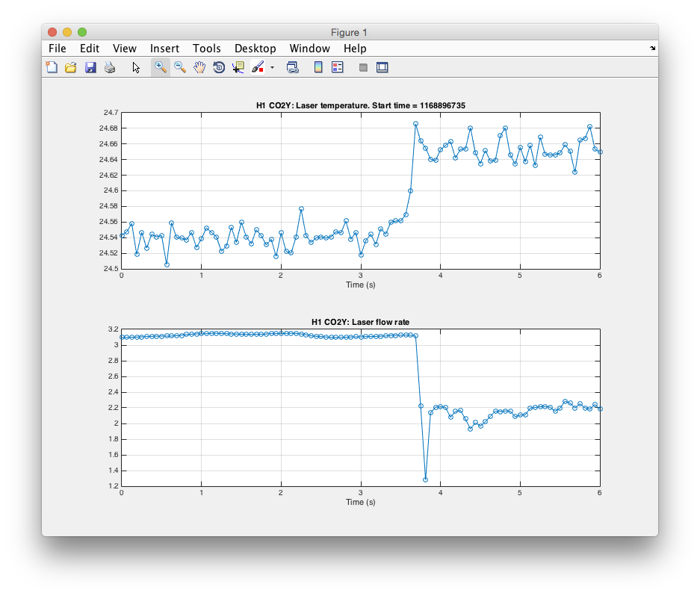Save the figure with the floppy disk icon
This screenshot has width=700, height=596.
pyautogui.click(x=90, y=67)
